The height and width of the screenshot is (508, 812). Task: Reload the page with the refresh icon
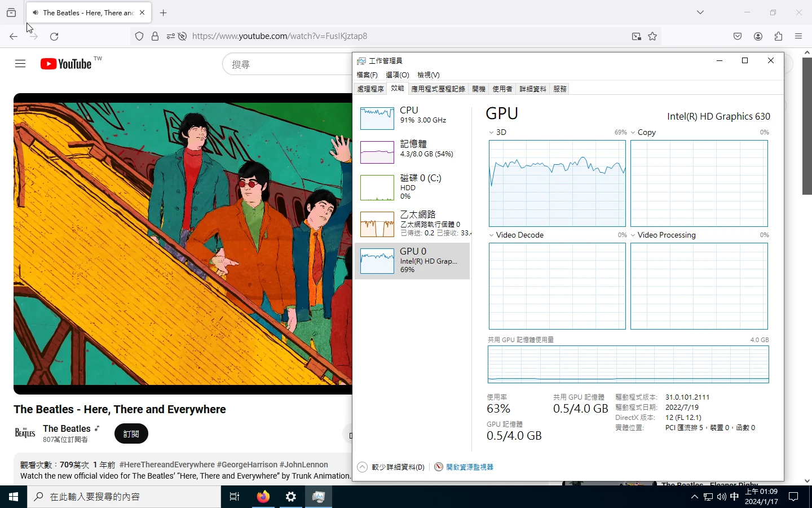click(x=54, y=36)
